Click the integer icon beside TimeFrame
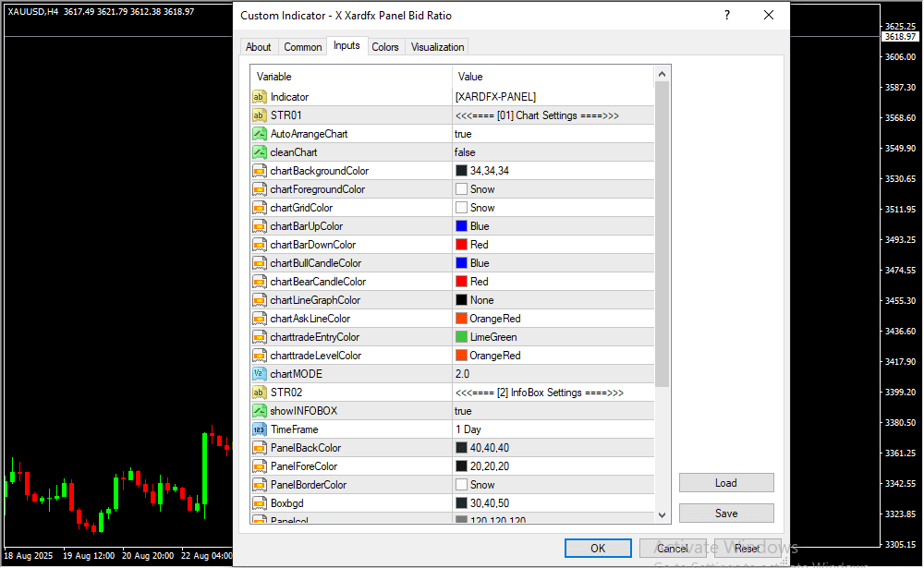Screen dimensions: 924x568 click(x=259, y=429)
